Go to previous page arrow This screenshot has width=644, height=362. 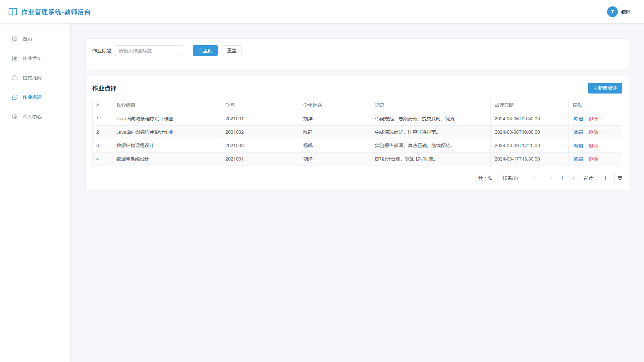552,178
